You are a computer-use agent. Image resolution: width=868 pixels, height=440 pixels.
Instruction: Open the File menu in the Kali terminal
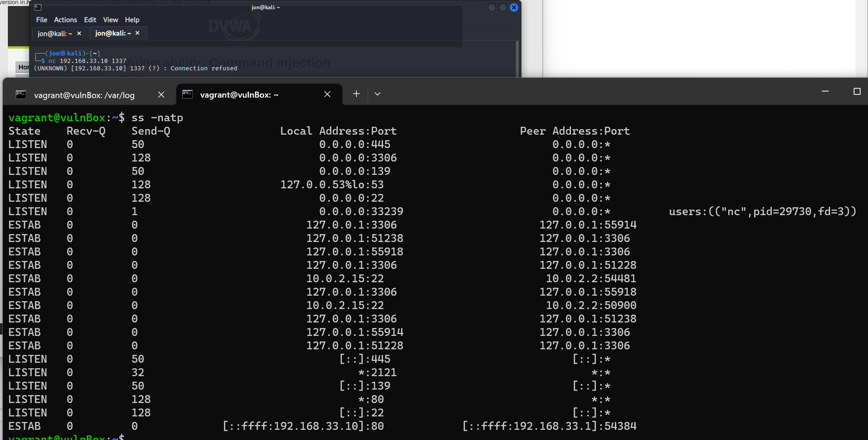41,19
